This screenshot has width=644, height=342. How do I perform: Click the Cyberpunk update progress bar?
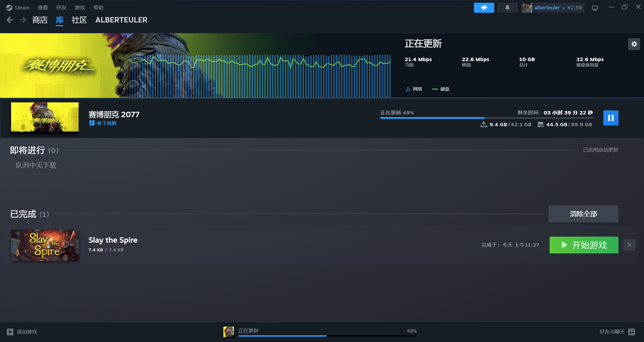[x=486, y=118]
